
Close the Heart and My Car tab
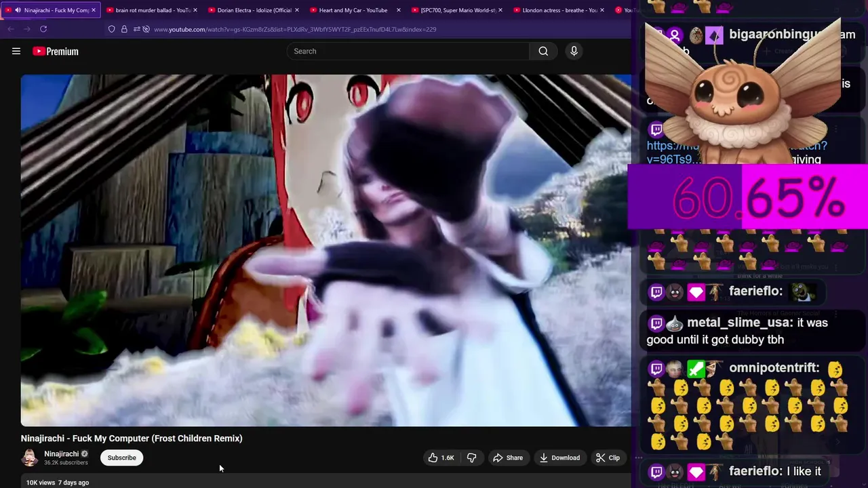point(399,10)
